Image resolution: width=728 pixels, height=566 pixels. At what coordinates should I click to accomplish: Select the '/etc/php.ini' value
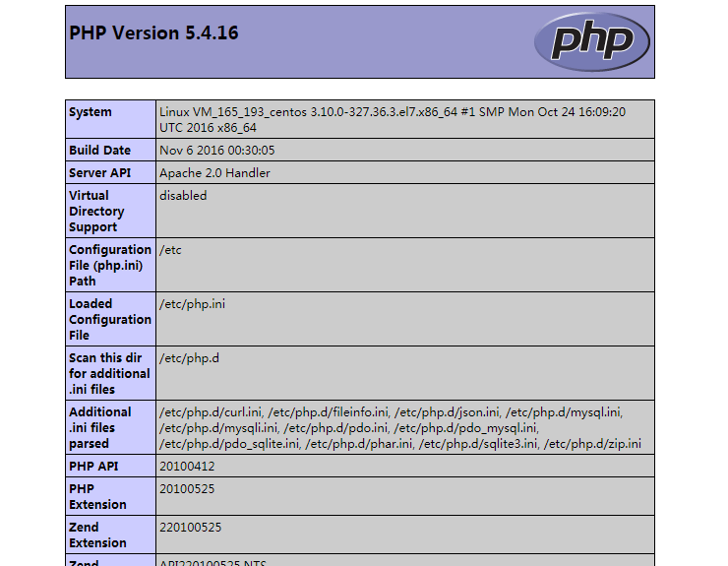(x=192, y=304)
